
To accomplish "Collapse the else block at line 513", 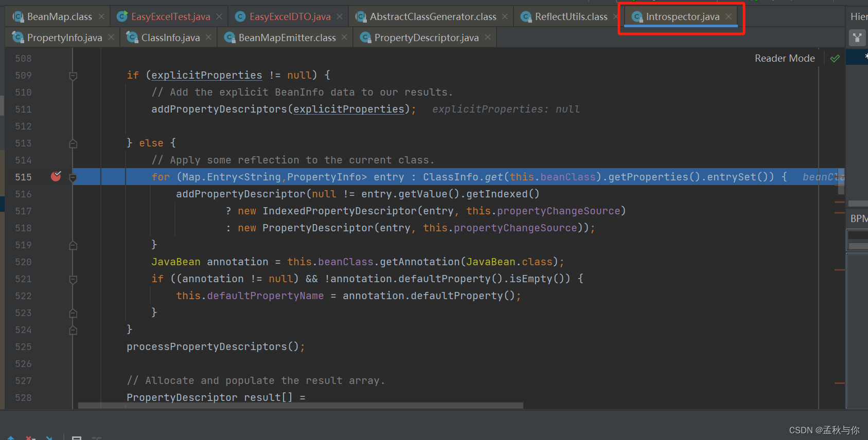I will 73,143.
